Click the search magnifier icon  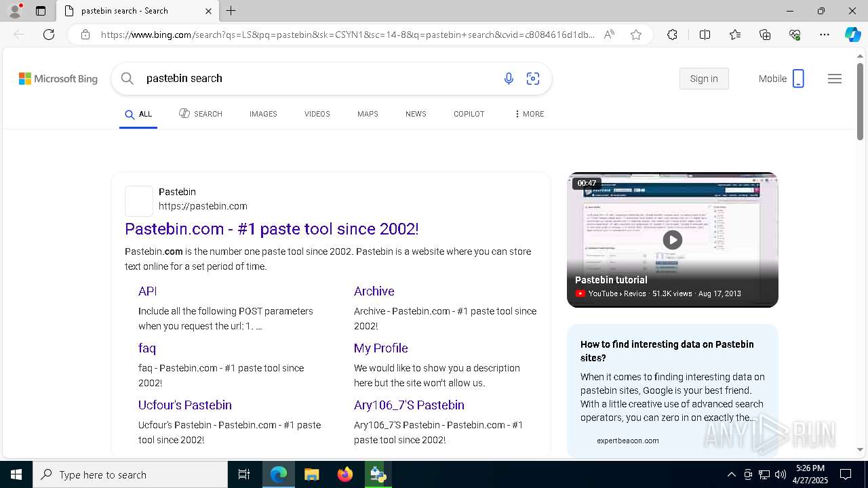click(127, 79)
